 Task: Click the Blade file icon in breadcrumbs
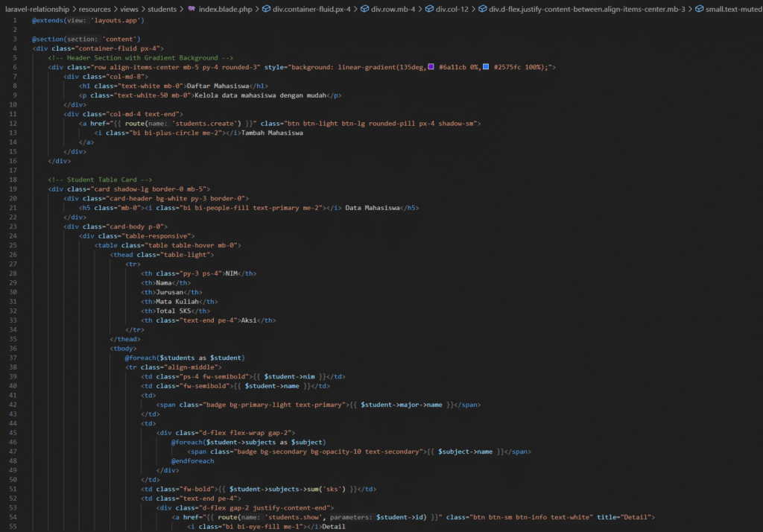pyautogui.click(x=191, y=10)
